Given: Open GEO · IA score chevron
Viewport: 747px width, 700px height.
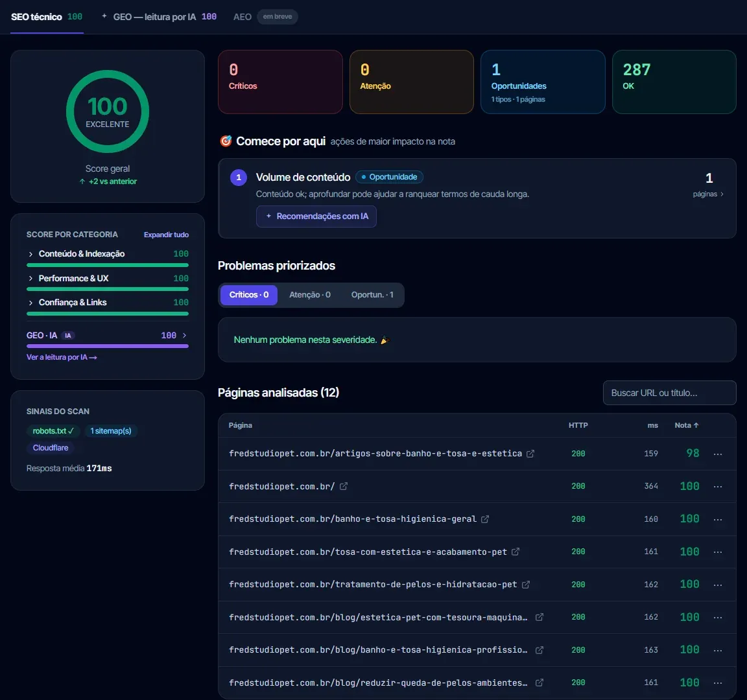Looking at the screenshot, I should (x=184, y=336).
